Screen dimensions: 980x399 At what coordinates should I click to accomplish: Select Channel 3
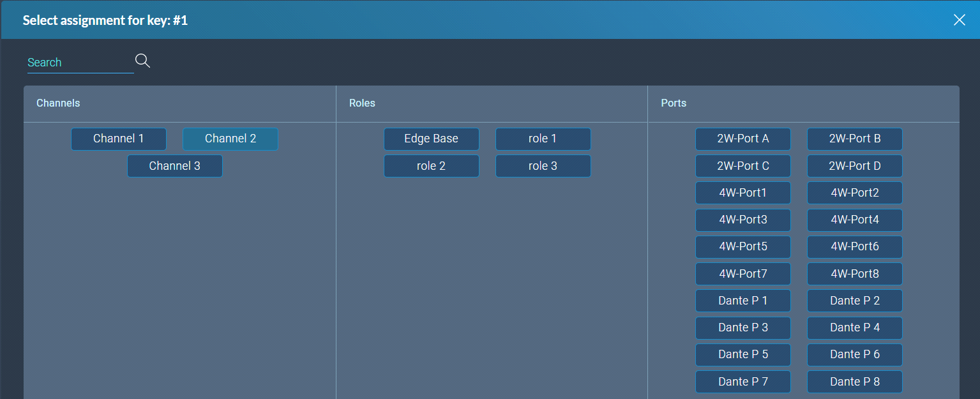tap(174, 165)
